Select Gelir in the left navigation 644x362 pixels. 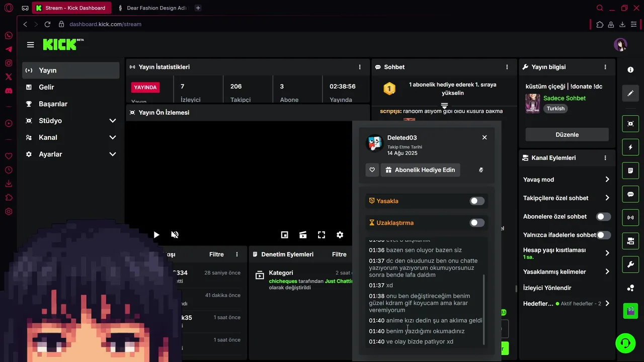71,87
